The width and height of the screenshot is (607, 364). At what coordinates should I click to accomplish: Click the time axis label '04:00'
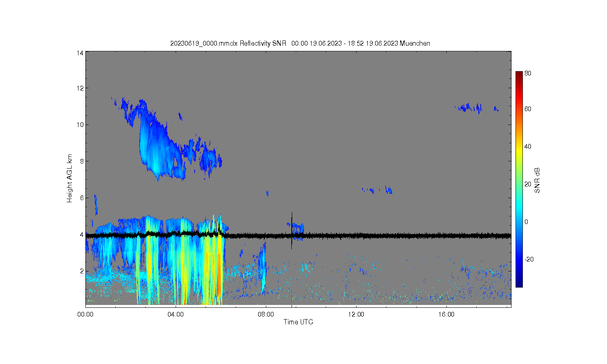coord(176,314)
